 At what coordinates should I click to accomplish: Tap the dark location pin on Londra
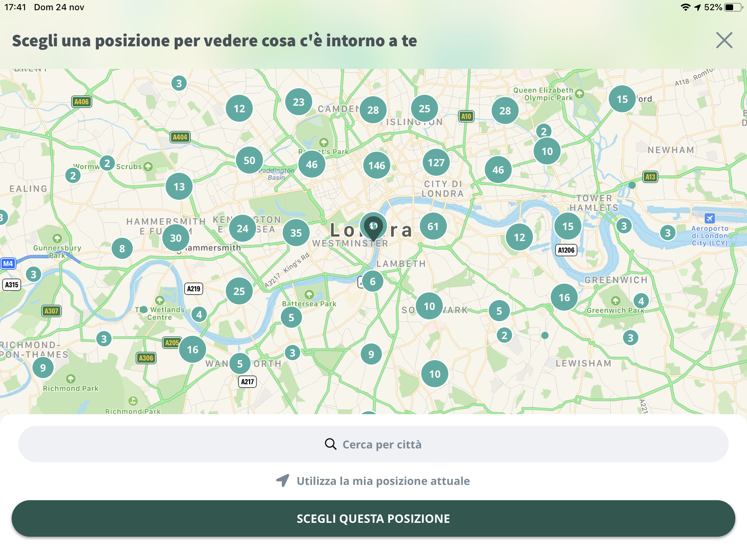coord(373,227)
